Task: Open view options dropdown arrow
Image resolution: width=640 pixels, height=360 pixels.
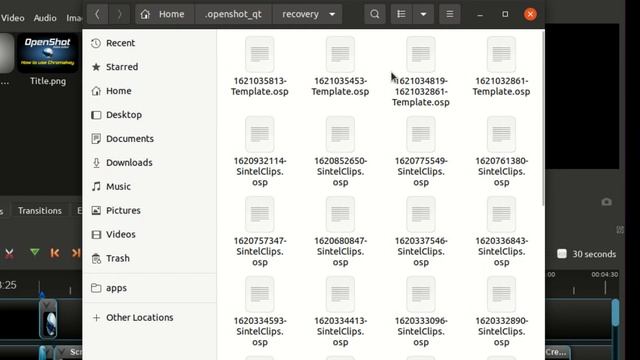Action: click(423, 14)
